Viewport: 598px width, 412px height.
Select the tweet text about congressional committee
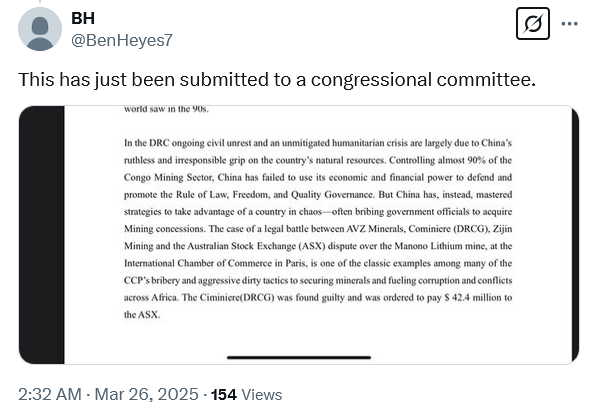pyautogui.click(x=277, y=80)
